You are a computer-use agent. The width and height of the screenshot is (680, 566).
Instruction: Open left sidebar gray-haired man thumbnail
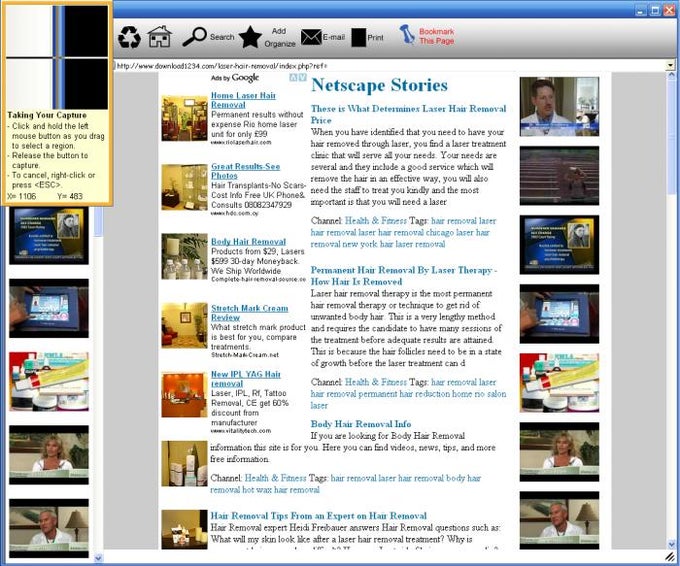tap(49, 528)
